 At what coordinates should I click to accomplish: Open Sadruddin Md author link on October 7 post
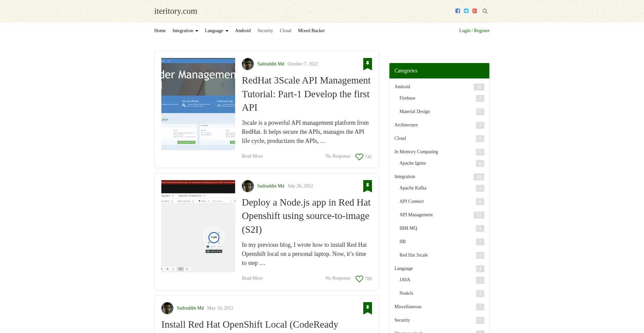(x=271, y=64)
